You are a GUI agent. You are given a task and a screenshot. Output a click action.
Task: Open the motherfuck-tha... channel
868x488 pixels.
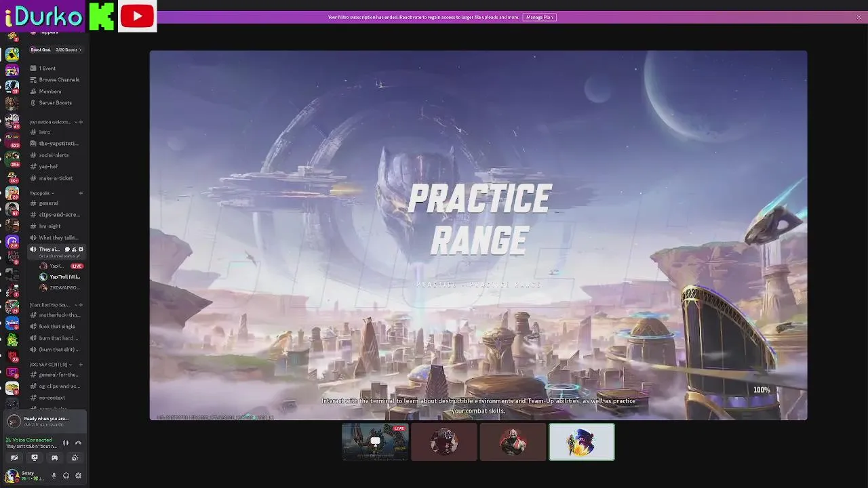[x=57, y=315]
